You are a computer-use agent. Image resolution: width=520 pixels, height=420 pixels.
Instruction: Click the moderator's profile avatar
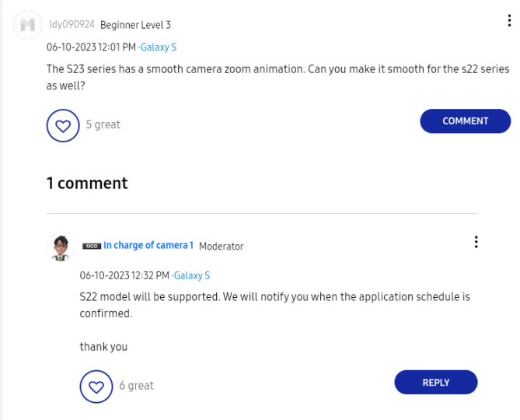[x=61, y=247]
